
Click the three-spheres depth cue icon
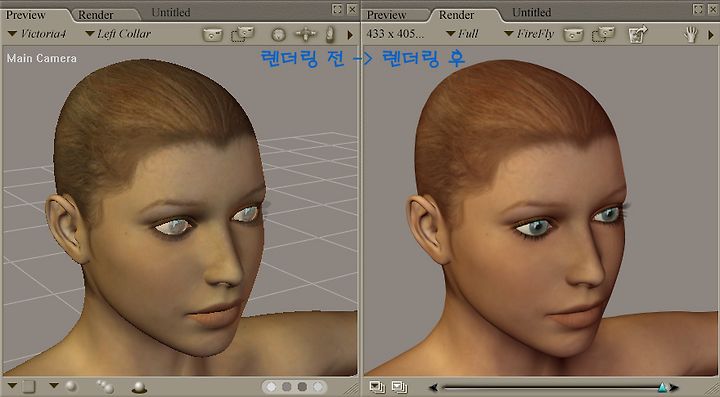[x=105, y=386]
